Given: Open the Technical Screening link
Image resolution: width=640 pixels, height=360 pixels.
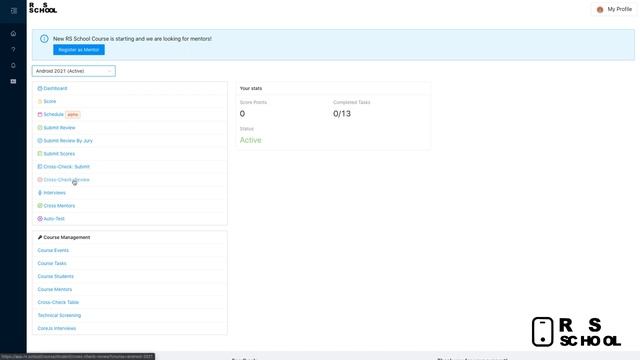Looking at the screenshot, I should tap(59, 316).
